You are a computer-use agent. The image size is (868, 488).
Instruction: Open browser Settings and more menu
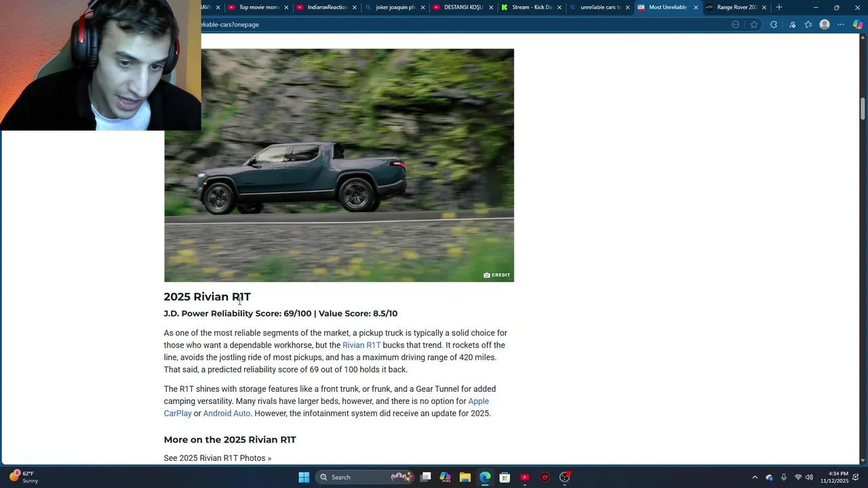coord(841,24)
